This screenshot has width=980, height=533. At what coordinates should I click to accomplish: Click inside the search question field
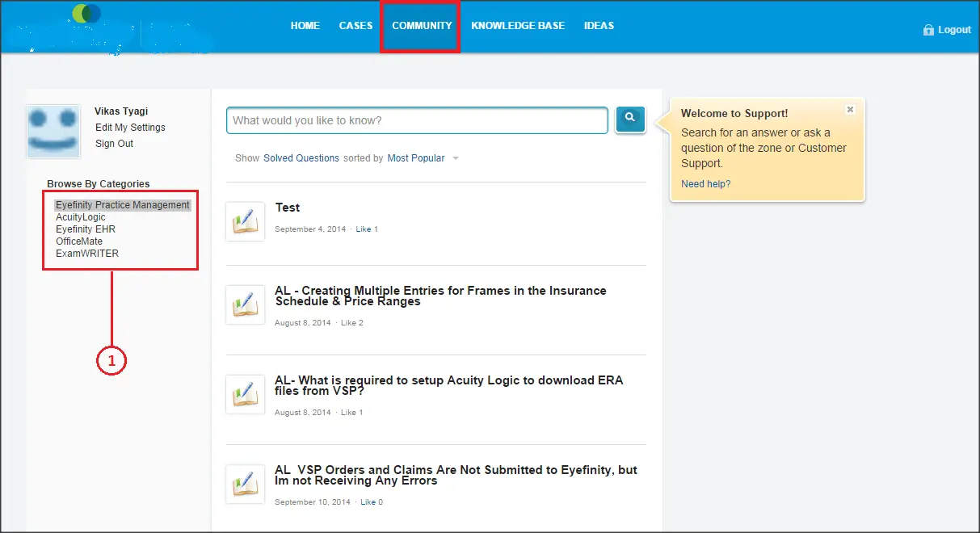[417, 120]
